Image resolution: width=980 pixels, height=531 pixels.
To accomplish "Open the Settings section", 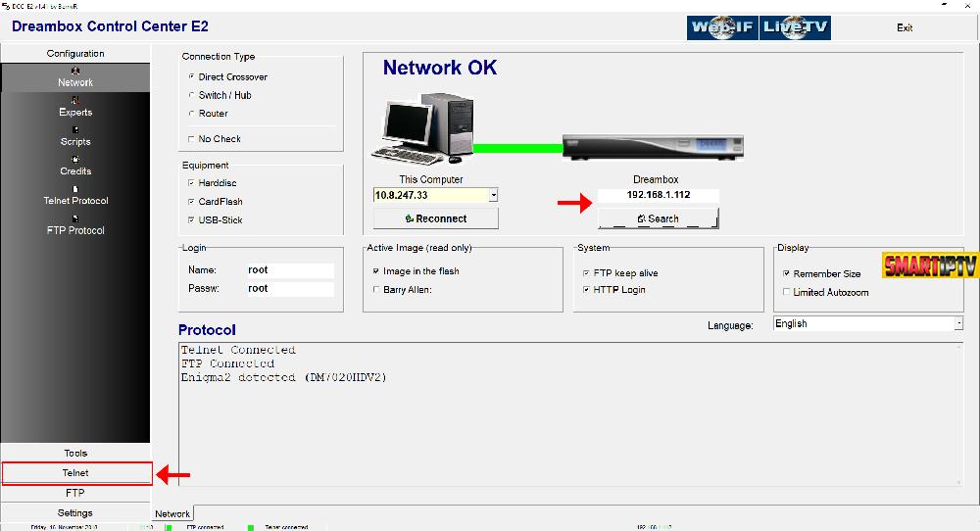I will click(75, 513).
